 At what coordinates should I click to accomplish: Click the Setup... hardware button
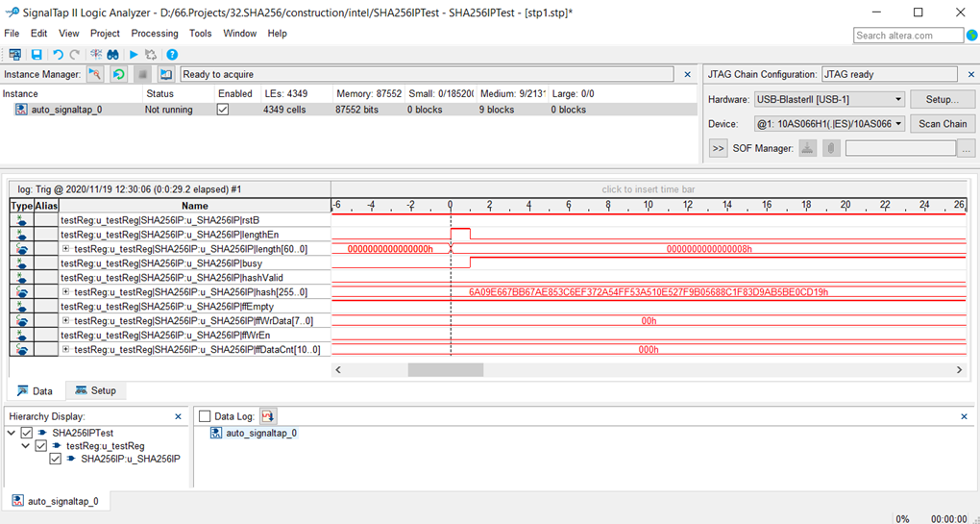943,99
